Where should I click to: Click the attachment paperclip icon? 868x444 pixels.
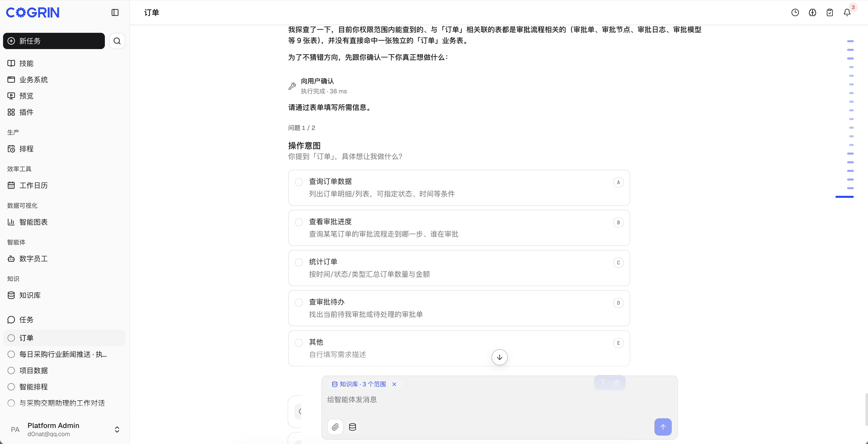[x=335, y=427]
